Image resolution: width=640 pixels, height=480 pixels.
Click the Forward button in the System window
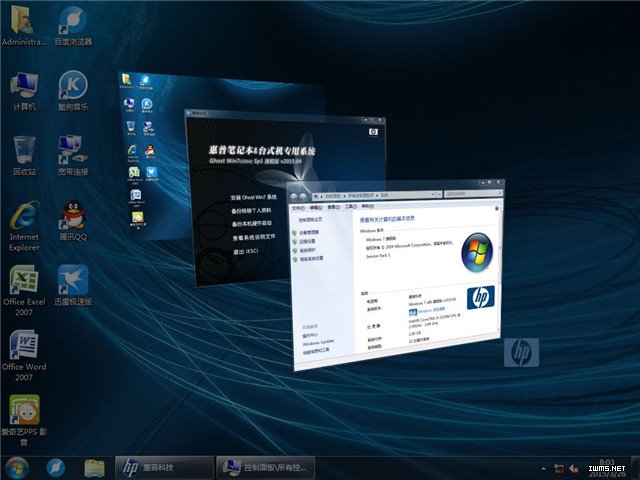[303, 196]
